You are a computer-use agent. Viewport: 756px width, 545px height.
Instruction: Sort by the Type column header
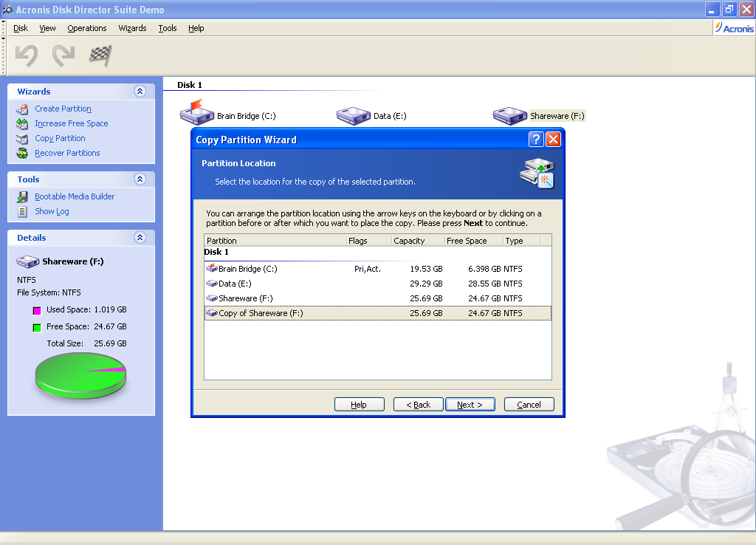click(522, 241)
